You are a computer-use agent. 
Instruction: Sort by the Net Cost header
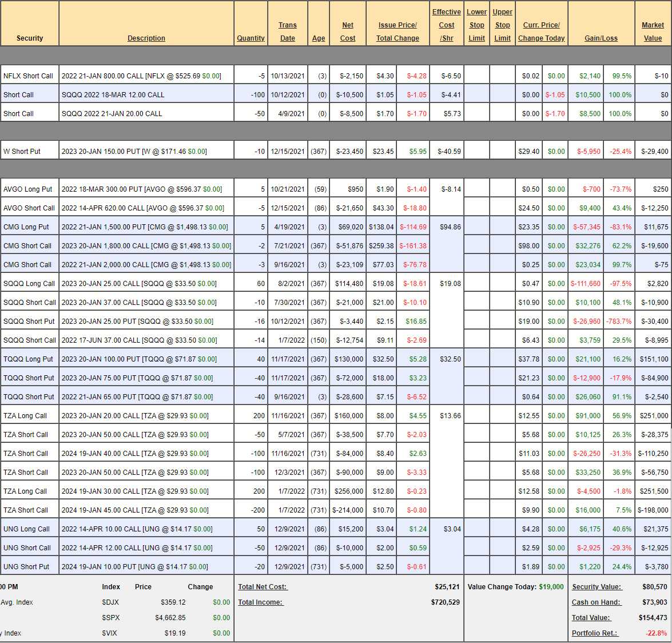tap(348, 31)
